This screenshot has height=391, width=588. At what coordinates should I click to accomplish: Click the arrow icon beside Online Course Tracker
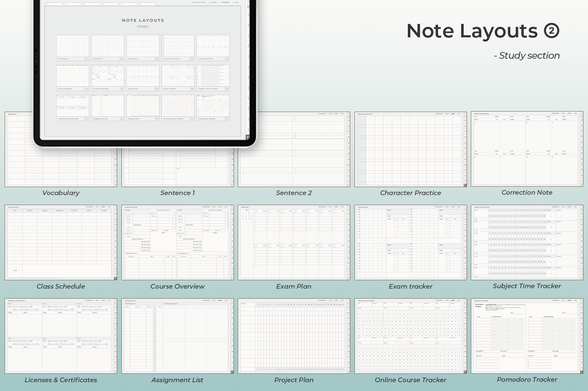click(192, 119)
